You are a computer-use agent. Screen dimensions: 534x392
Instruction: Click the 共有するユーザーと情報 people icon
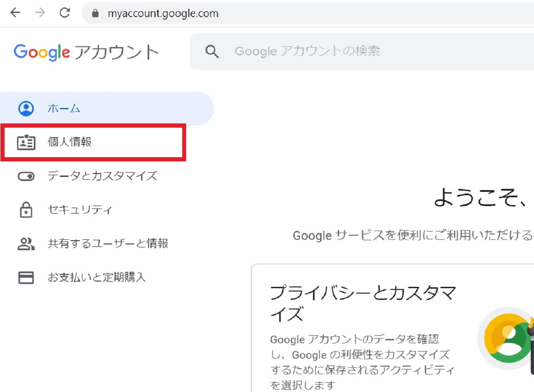[x=26, y=244]
